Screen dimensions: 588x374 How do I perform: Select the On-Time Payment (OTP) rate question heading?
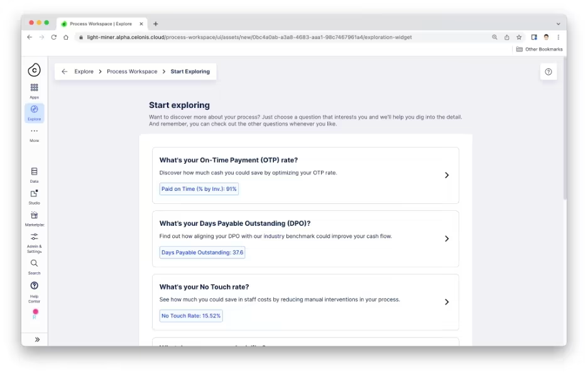pos(229,160)
